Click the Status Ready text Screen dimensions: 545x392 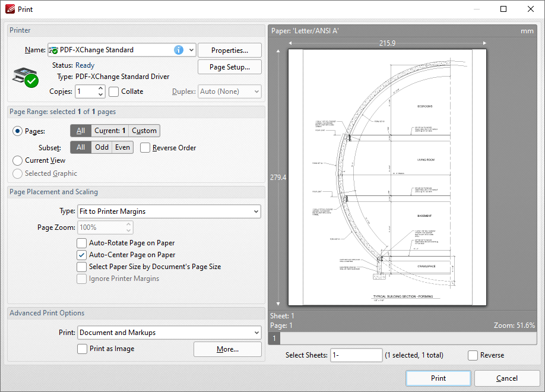(x=85, y=65)
